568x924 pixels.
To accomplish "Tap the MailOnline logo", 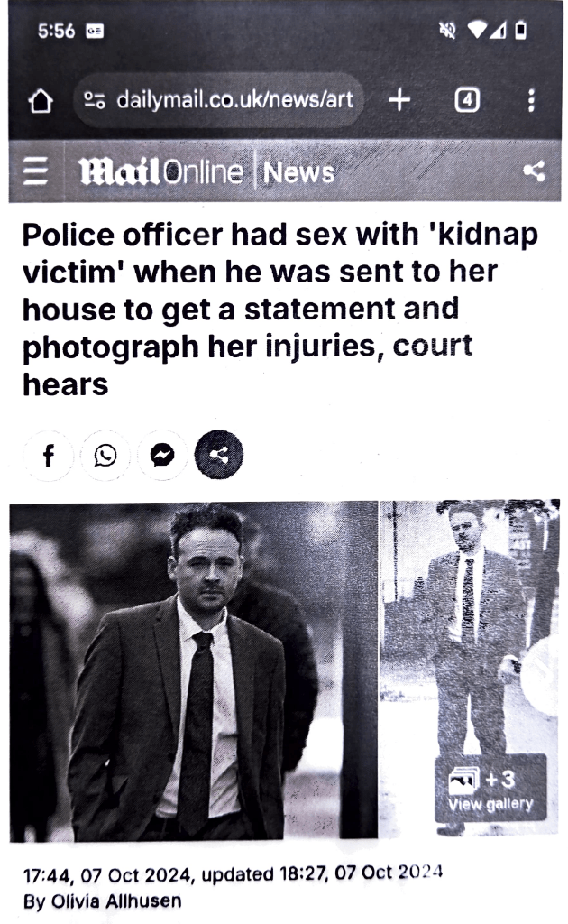I will coord(160,171).
